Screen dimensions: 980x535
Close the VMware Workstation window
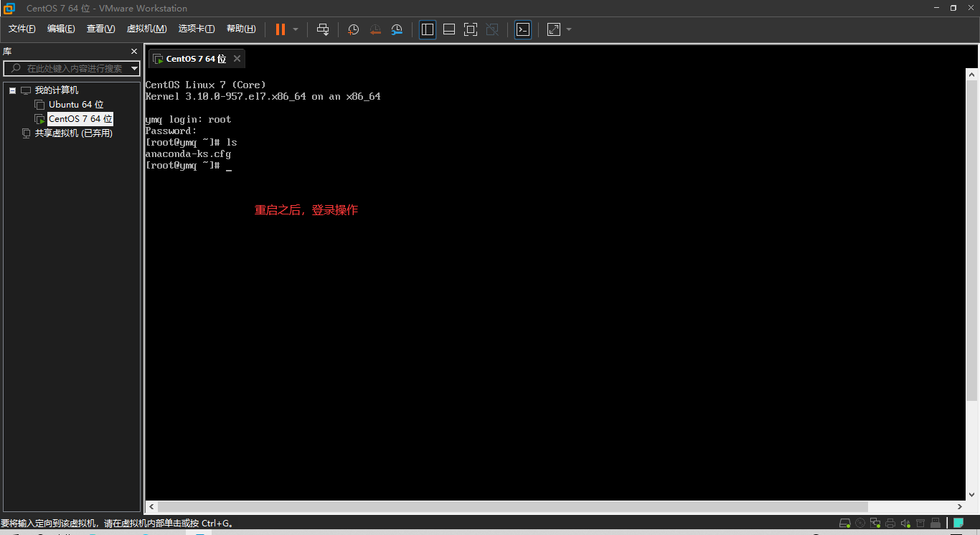click(971, 8)
